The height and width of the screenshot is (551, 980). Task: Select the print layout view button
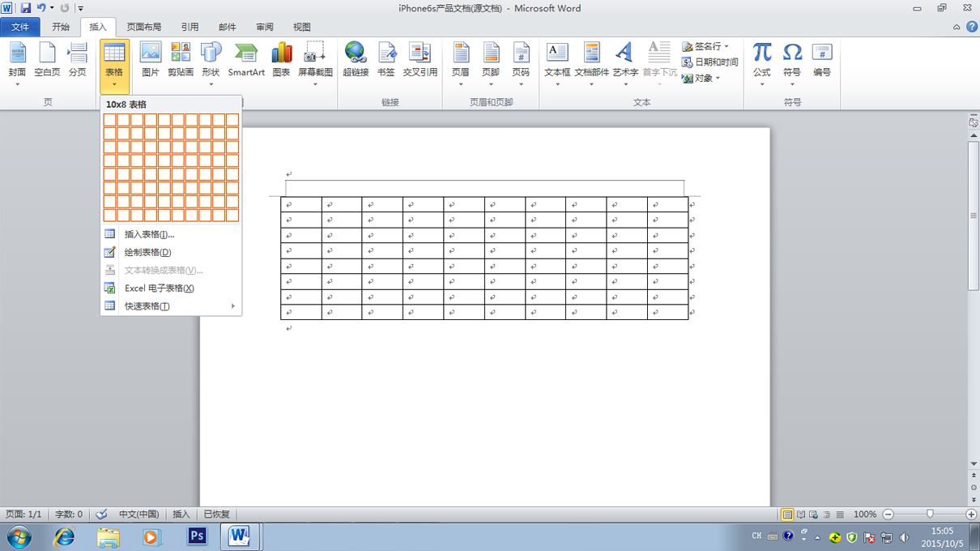pyautogui.click(x=787, y=515)
